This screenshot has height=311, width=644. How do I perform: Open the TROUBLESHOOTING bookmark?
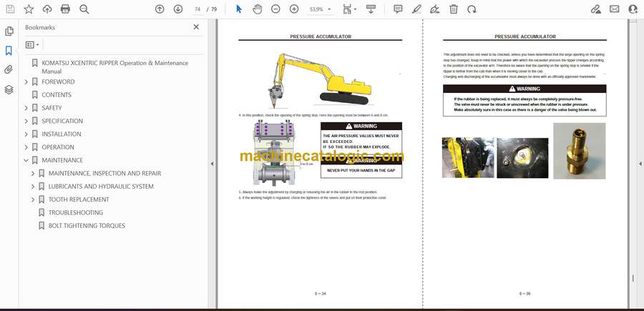75,212
